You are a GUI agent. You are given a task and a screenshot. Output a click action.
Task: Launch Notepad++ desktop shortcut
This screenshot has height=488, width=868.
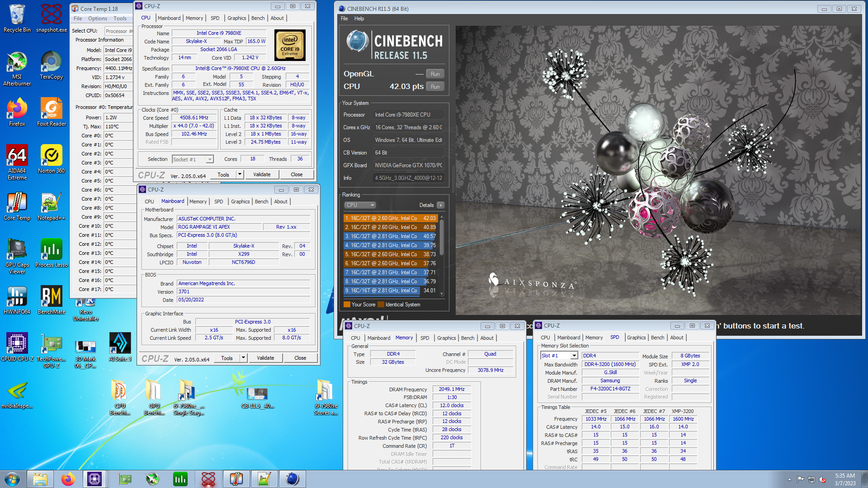(x=52, y=206)
